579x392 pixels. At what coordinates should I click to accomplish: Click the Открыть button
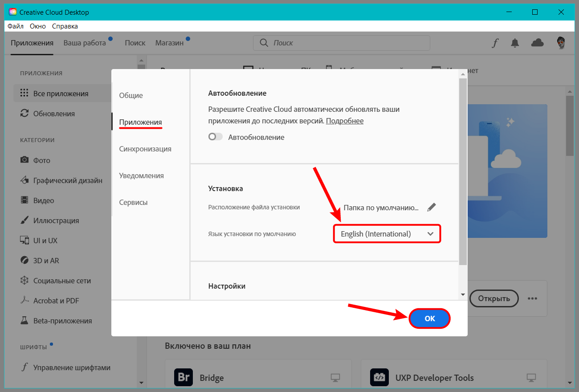pos(494,298)
